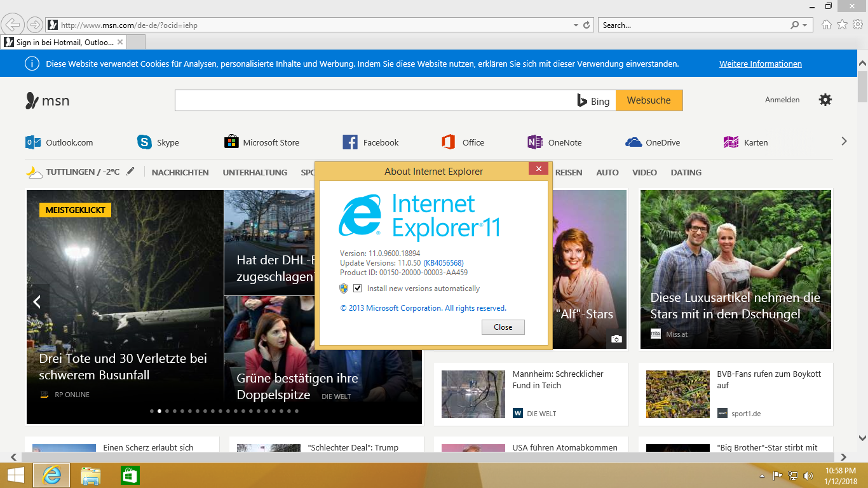The height and width of the screenshot is (488, 868).
Task: Open the UNTERHALTUNG menu
Action: tap(255, 172)
